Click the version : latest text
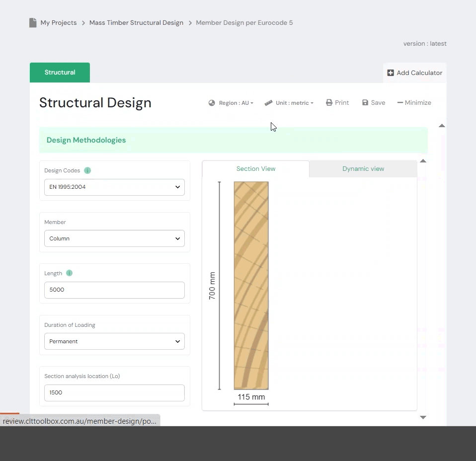The width and height of the screenshot is (476, 461). (x=425, y=44)
